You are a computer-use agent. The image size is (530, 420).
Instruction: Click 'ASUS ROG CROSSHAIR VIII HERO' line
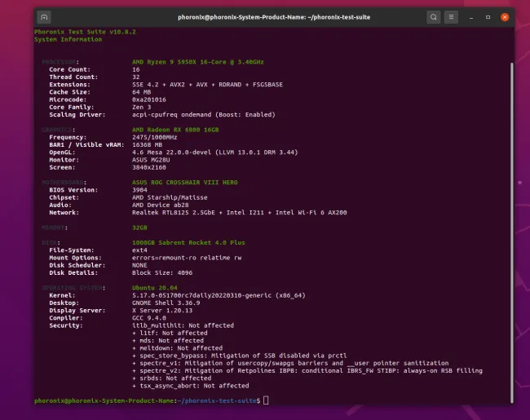[x=184, y=182]
